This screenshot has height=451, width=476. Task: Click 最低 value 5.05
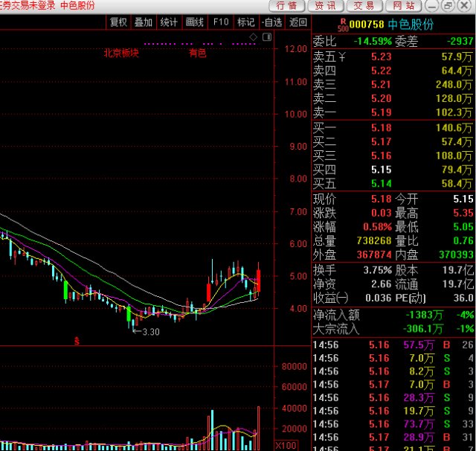(463, 226)
